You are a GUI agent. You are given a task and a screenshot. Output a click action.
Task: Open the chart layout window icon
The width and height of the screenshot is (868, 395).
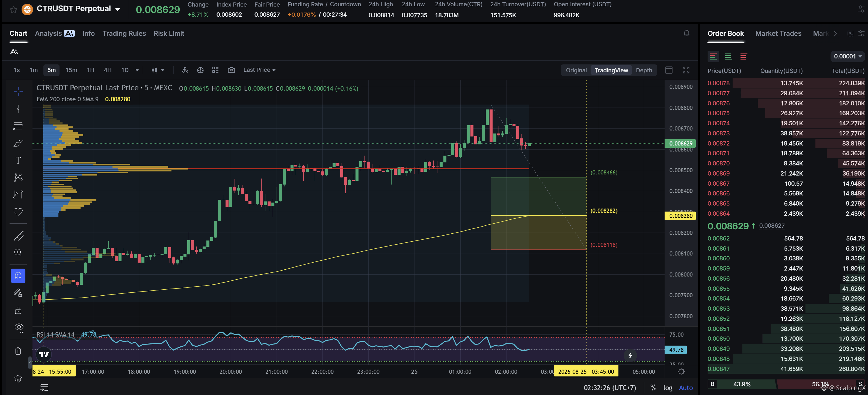click(669, 70)
